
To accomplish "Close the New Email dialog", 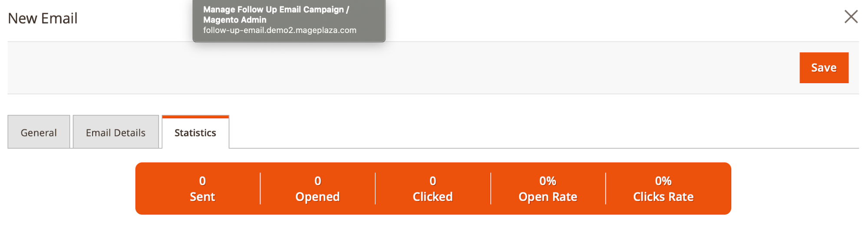I will point(851,17).
